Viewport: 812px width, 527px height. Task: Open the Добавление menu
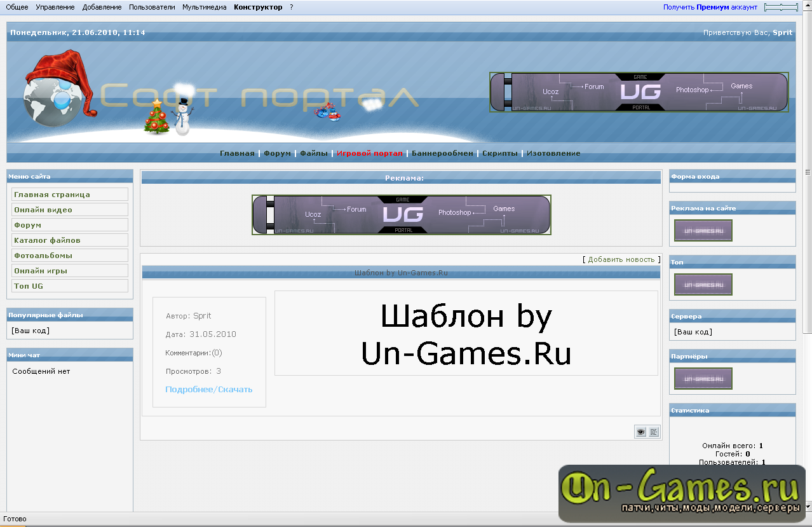coord(102,7)
